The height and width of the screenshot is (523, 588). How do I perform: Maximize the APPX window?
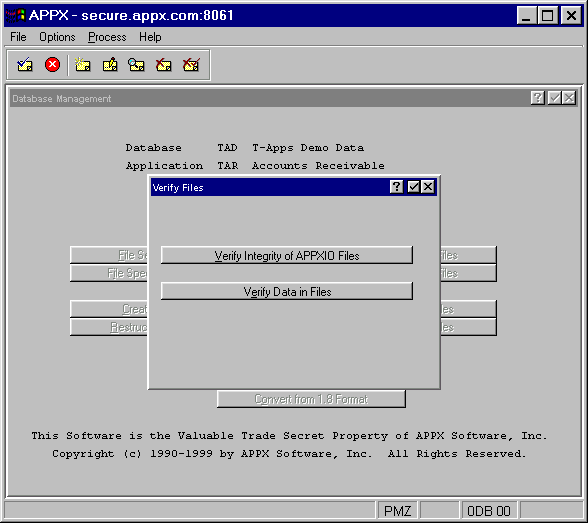pyautogui.click(x=548, y=15)
